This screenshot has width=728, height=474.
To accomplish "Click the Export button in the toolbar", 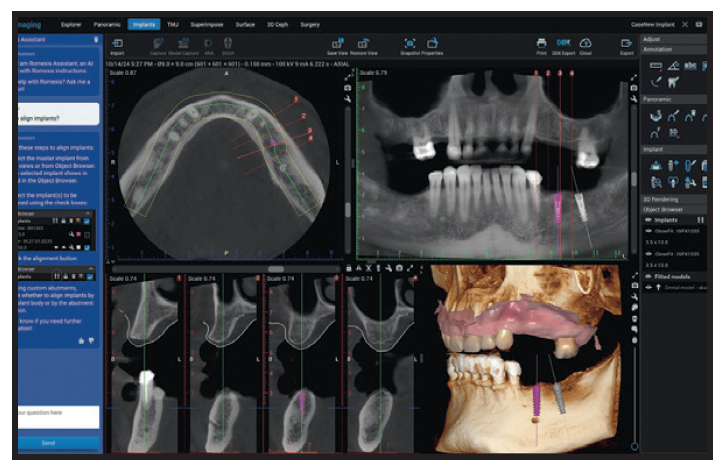I will click(x=627, y=44).
